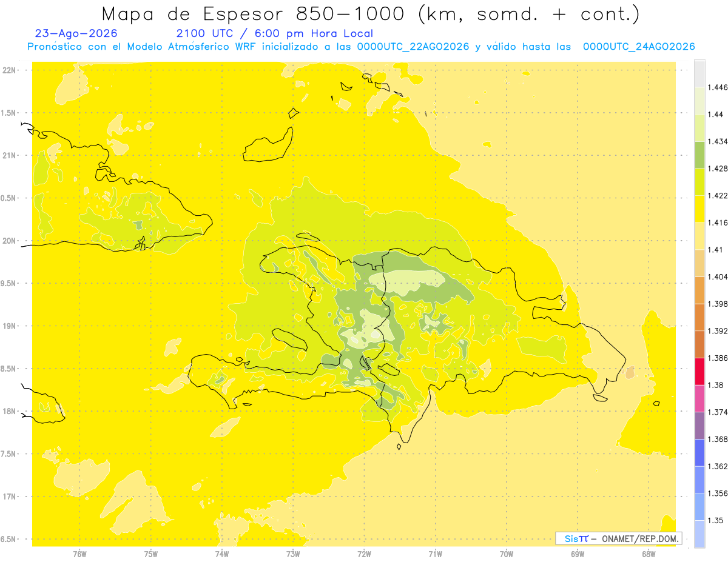Click the longitude axis label '72W'
The width and height of the screenshot is (728, 562).
point(364,553)
